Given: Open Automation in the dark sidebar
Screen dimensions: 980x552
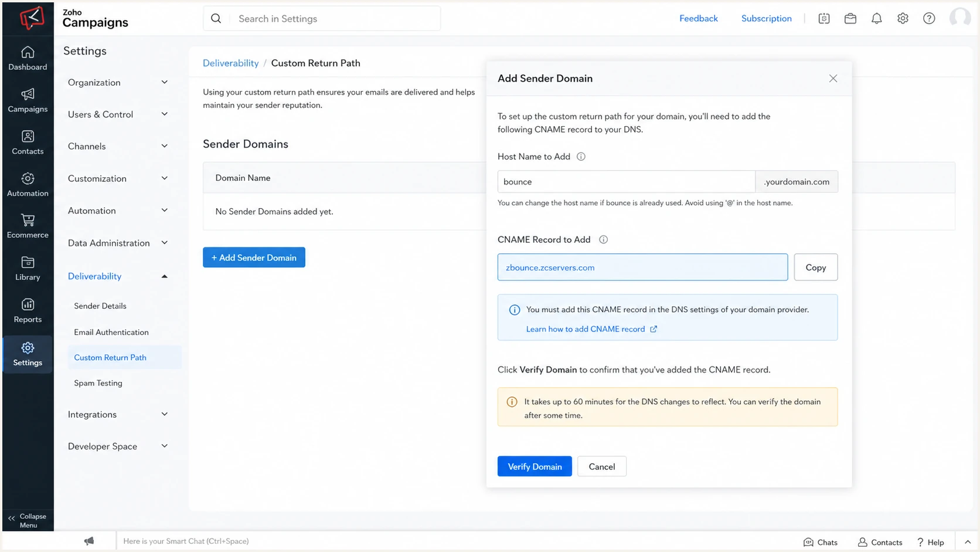Looking at the screenshot, I should (x=28, y=185).
